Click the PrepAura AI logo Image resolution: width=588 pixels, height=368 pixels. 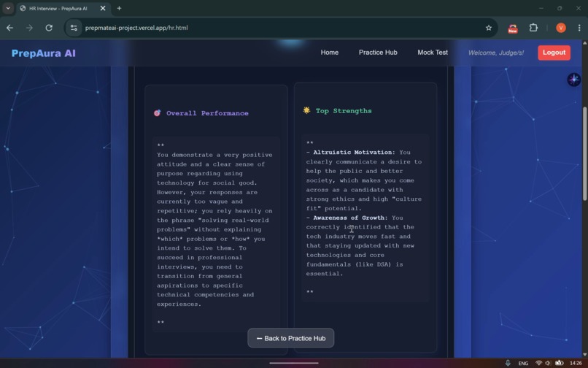(x=44, y=53)
